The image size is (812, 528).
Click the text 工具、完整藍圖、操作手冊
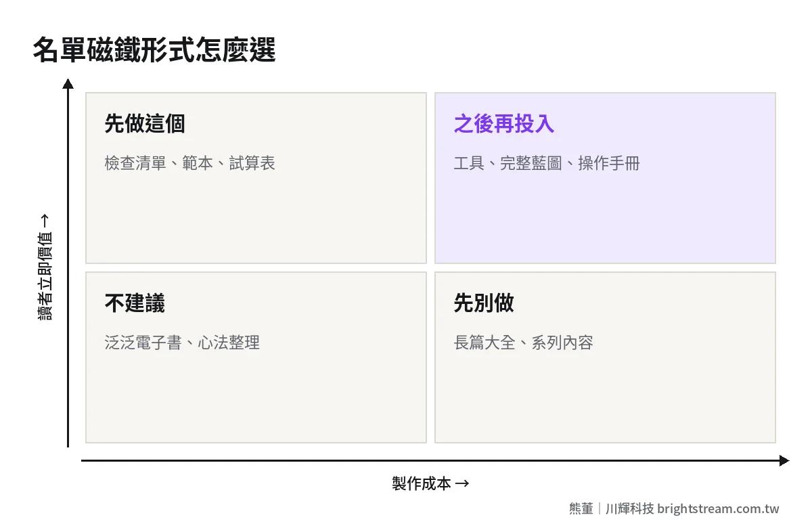click(547, 163)
